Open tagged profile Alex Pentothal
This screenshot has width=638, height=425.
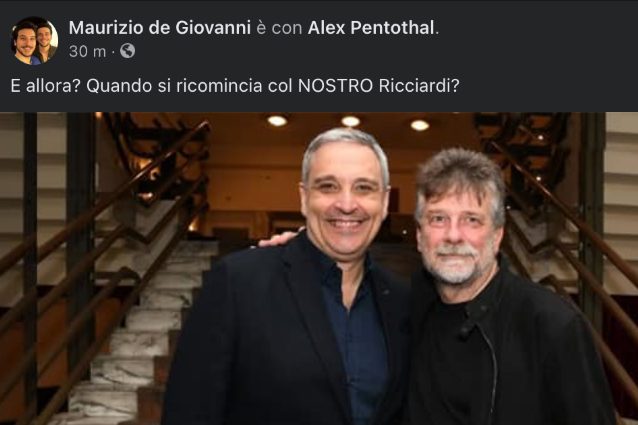371,28
